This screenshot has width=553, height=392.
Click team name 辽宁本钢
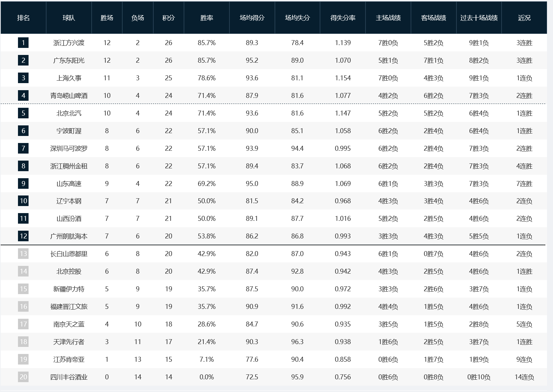coord(69,201)
